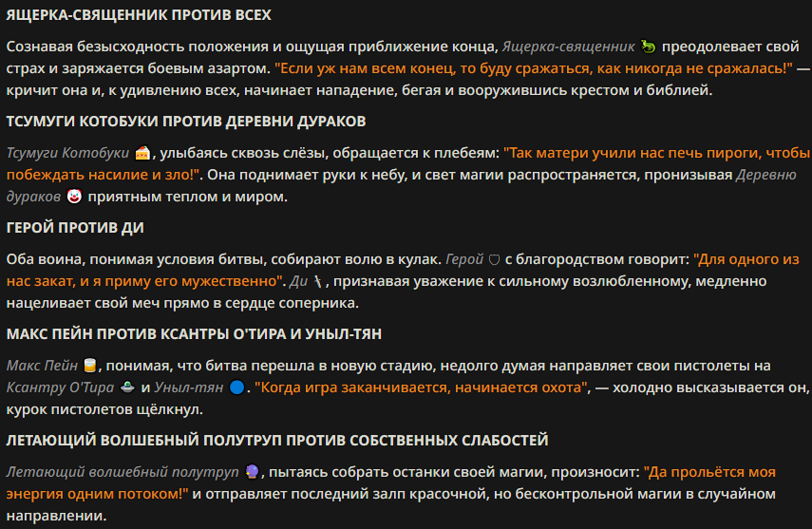Select heading ГЕРОЙ ПРОТИВ ДИ
Image resolution: width=812 pixels, height=529 pixels.
(x=75, y=227)
